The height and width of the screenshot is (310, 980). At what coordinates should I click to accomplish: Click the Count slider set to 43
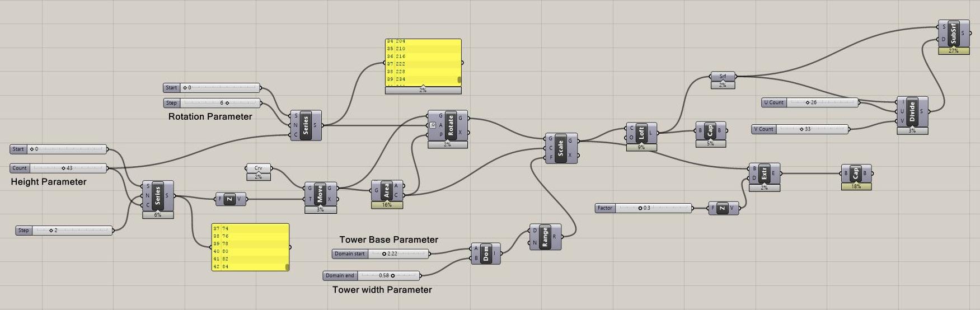tap(59, 168)
